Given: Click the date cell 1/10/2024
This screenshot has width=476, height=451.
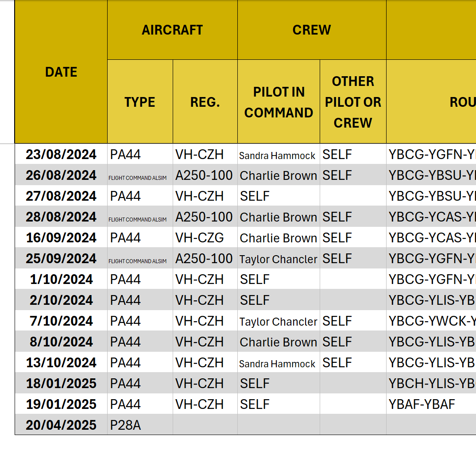Looking at the screenshot, I should 61,280.
